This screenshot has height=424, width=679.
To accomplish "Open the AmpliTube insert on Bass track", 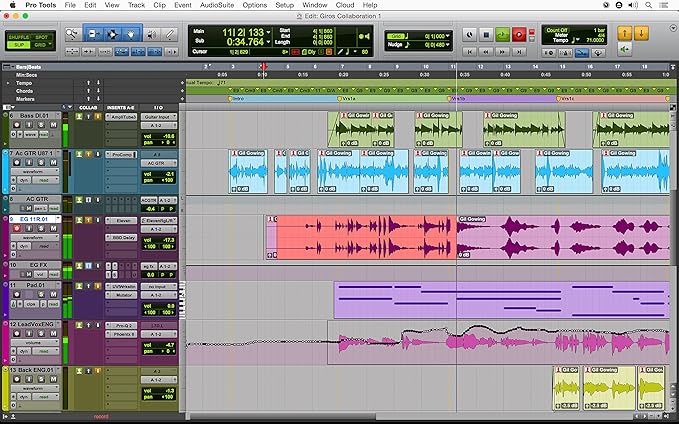I will [x=123, y=117].
